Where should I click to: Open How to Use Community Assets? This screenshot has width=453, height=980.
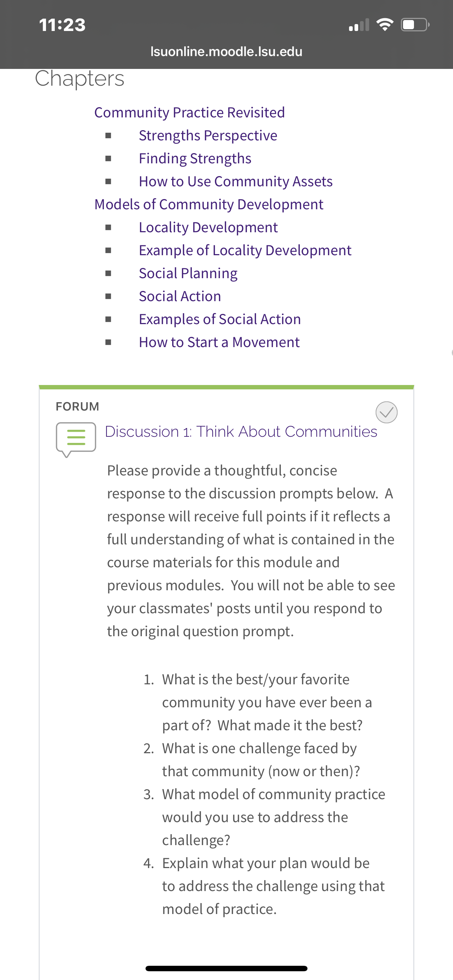pos(236,182)
